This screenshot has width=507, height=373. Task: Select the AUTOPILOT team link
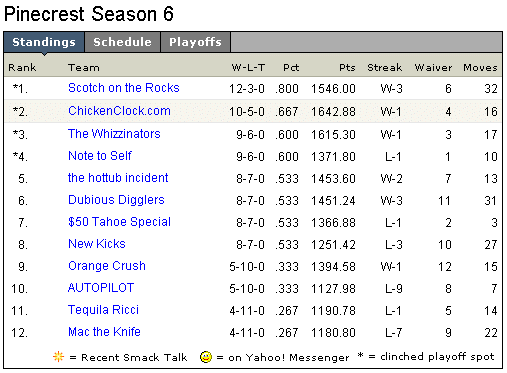tap(101, 288)
